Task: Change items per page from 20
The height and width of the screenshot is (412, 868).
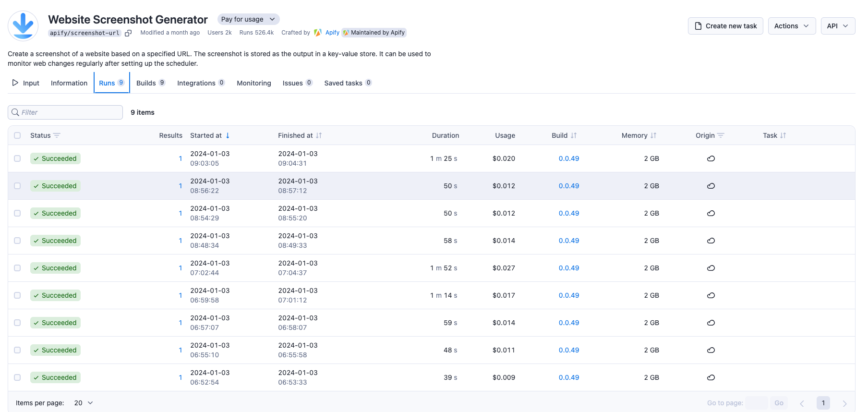Action: [84, 403]
